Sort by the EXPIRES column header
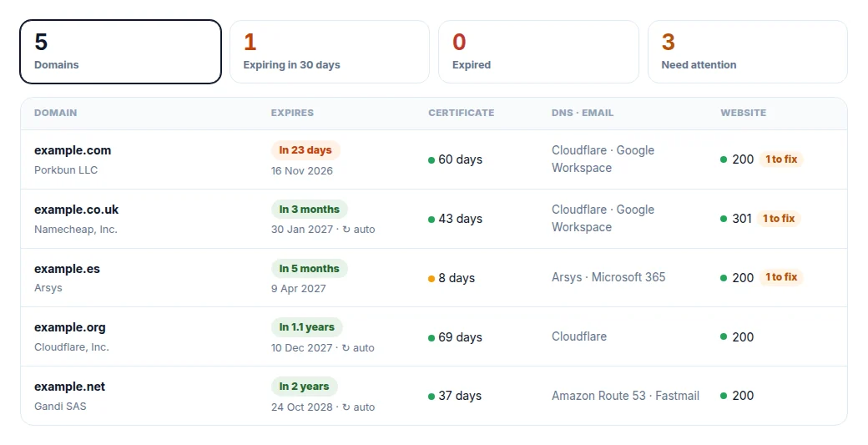The image size is (868, 445). (x=292, y=113)
